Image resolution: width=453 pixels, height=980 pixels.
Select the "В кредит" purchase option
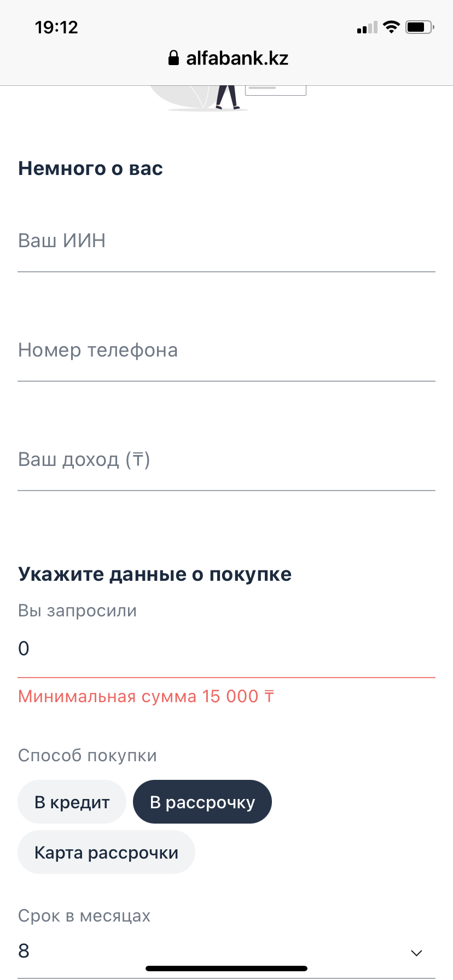72,802
